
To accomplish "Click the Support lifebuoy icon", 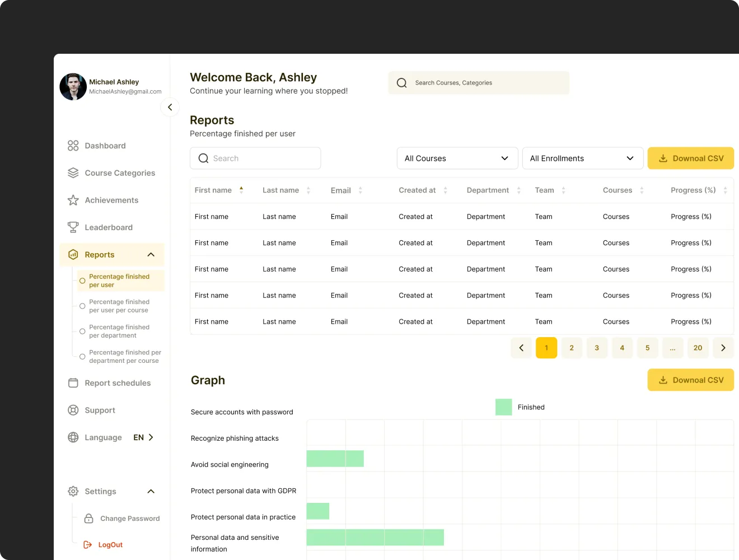I will point(73,410).
